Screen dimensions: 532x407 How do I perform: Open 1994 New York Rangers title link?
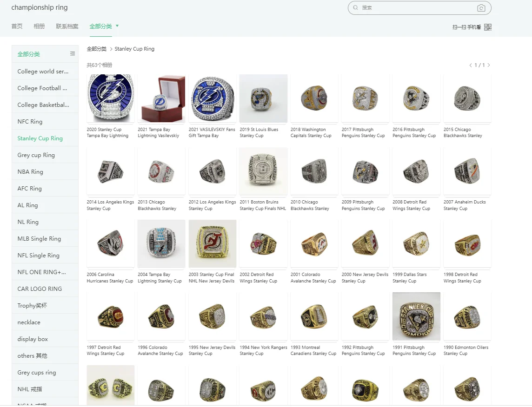263,350
